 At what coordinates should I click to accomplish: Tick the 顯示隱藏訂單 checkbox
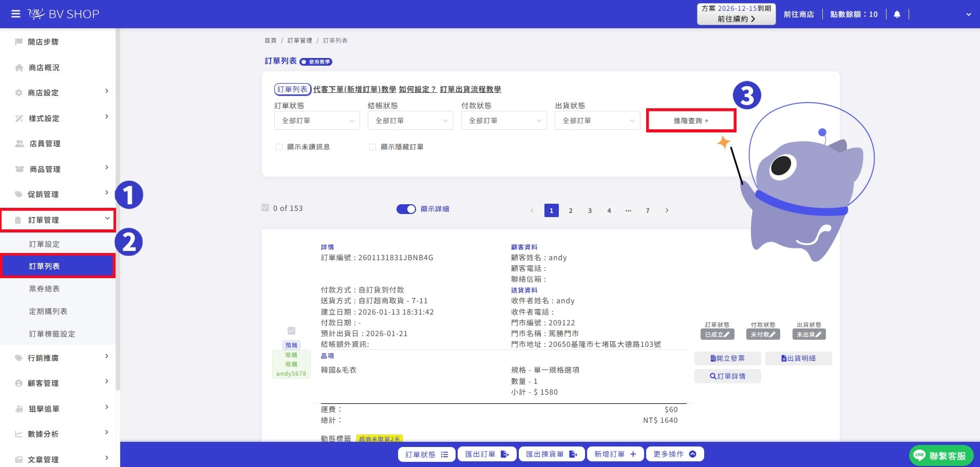[372, 147]
